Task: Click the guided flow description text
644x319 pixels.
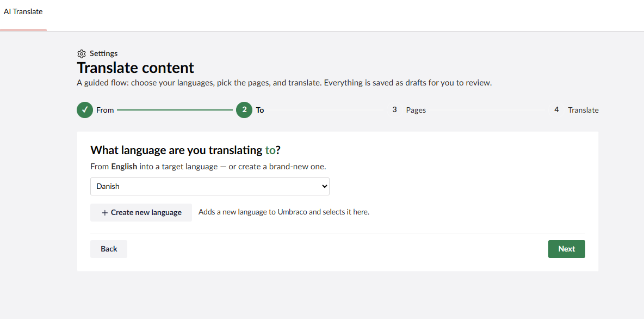Action: [x=284, y=83]
